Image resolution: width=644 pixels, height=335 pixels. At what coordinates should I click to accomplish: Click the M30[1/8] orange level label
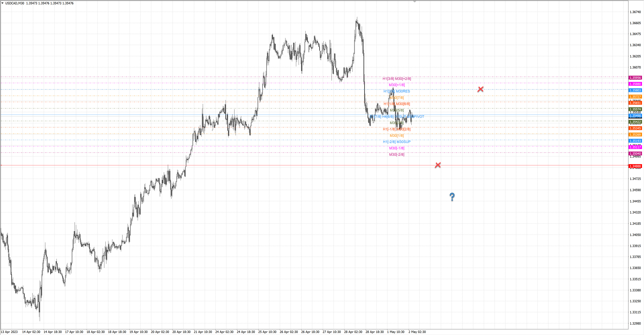tap(396, 135)
